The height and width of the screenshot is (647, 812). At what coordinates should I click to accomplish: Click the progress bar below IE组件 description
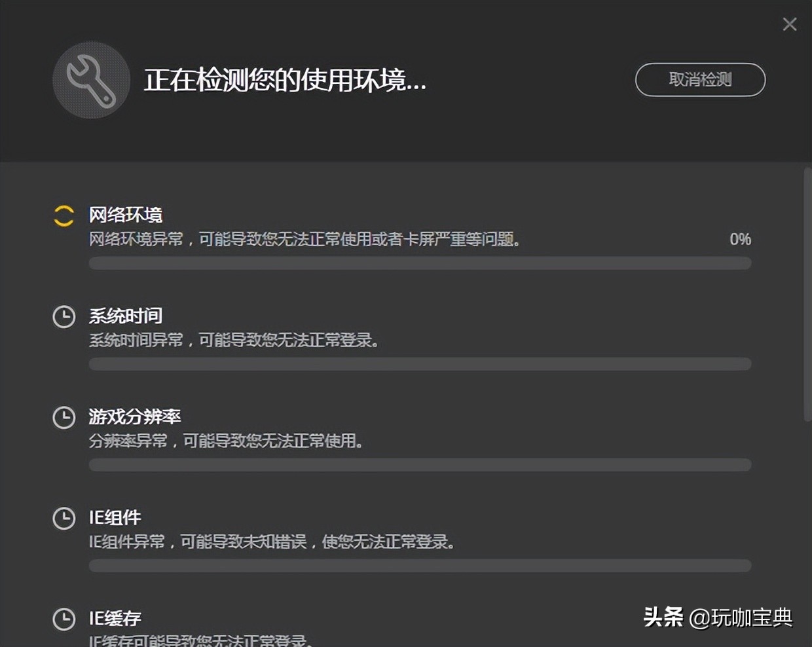tap(420, 566)
